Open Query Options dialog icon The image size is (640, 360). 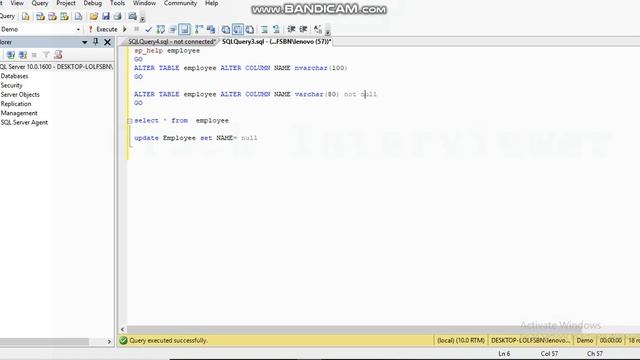point(173,29)
